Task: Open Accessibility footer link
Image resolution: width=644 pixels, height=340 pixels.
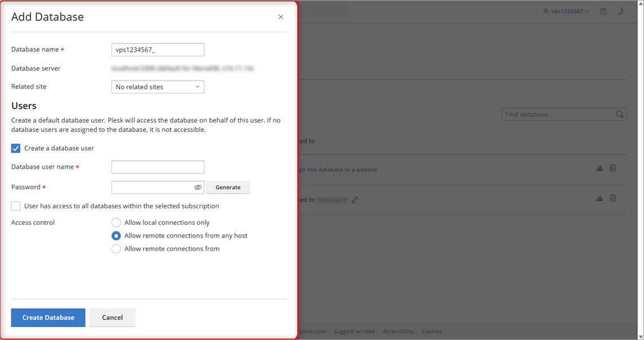Action: (398, 332)
